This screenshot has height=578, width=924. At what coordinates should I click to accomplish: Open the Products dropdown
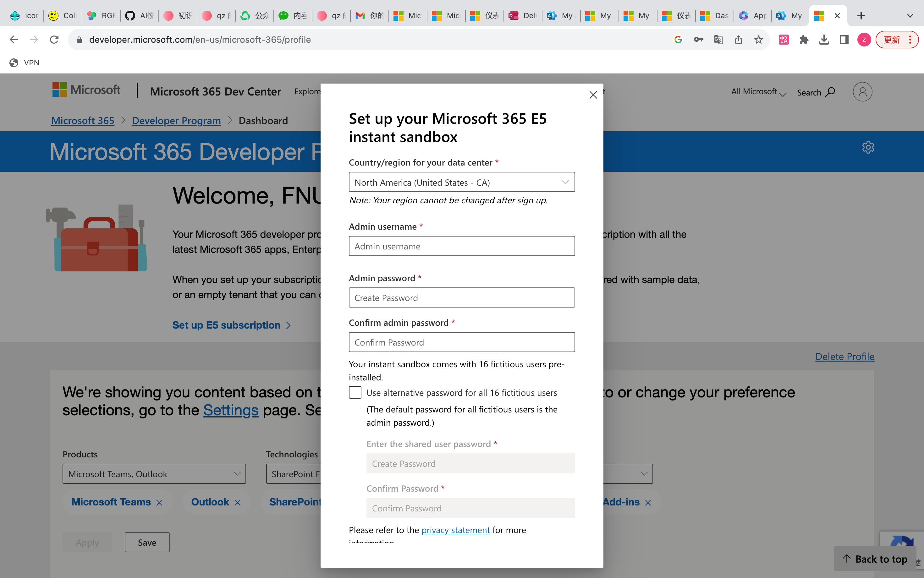[154, 474]
